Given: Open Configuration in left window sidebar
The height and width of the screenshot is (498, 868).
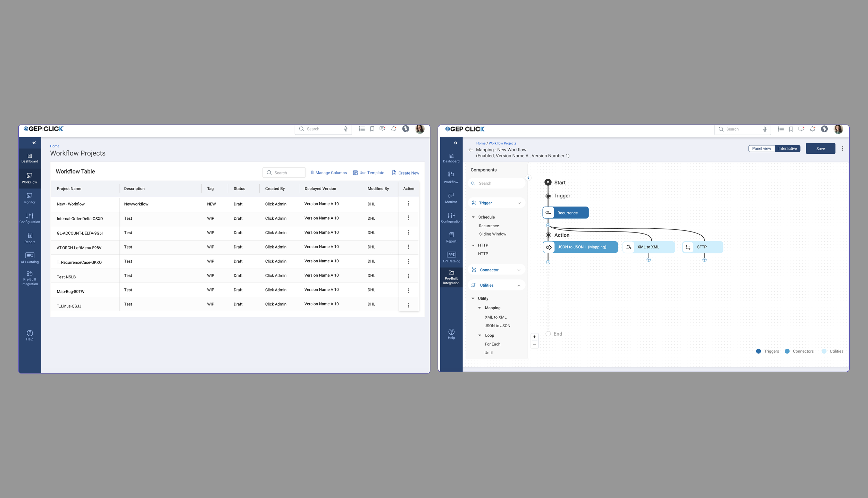Looking at the screenshot, I should (x=30, y=218).
